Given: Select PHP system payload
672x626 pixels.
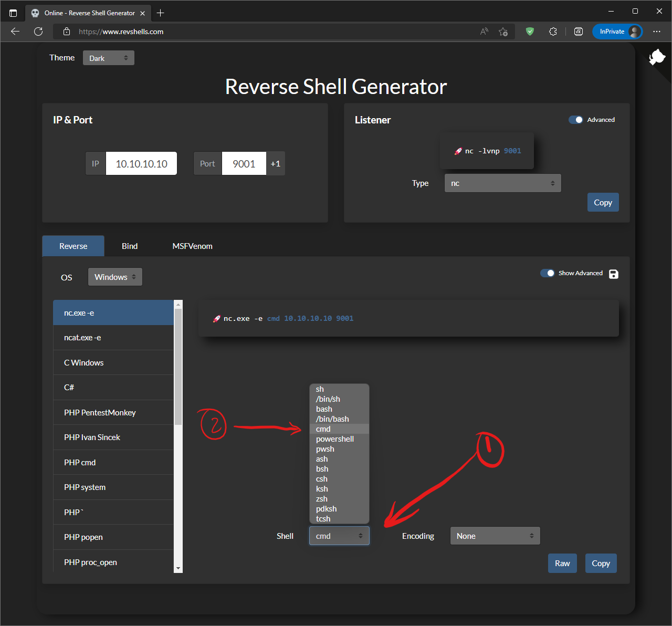Looking at the screenshot, I should pos(113,487).
